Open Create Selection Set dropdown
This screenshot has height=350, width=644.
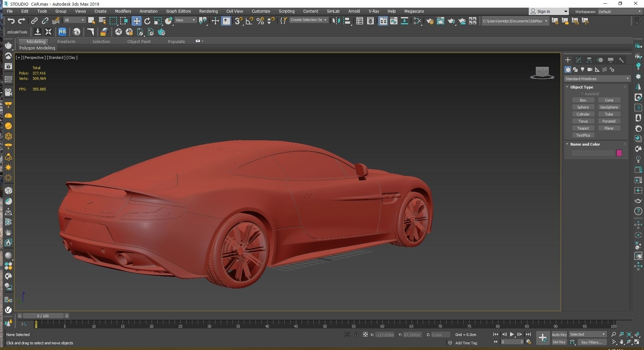point(308,20)
